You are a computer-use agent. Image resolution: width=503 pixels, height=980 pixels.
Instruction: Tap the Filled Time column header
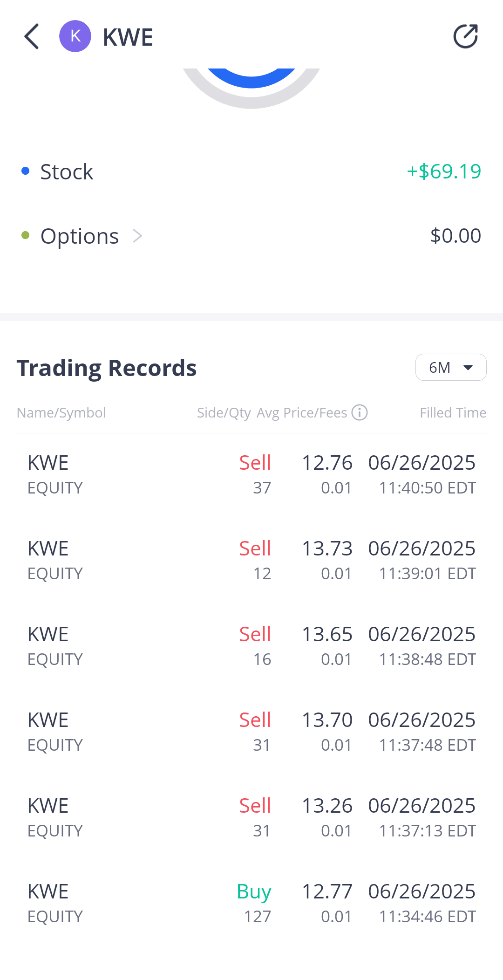tap(453, 412)
